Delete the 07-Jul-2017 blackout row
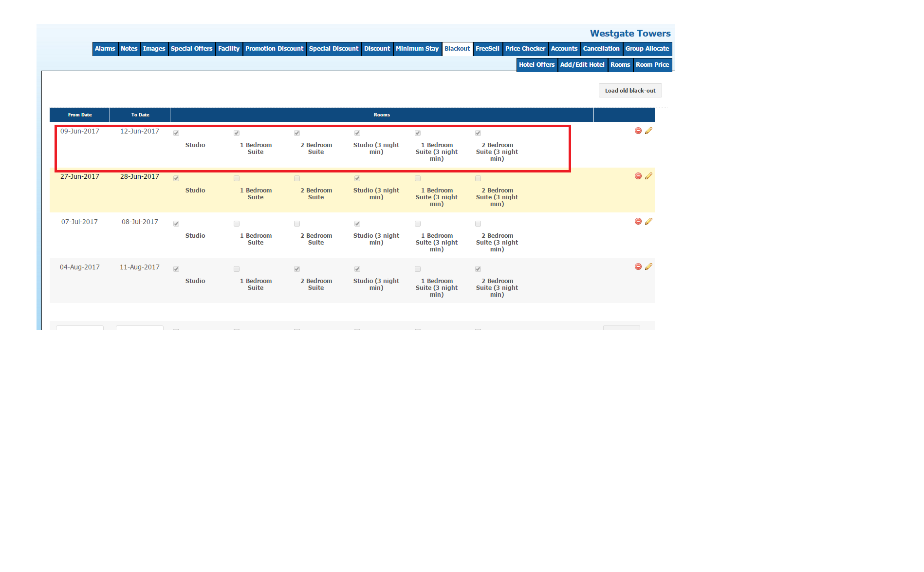The image size is (924, 572). coord(638,221)
